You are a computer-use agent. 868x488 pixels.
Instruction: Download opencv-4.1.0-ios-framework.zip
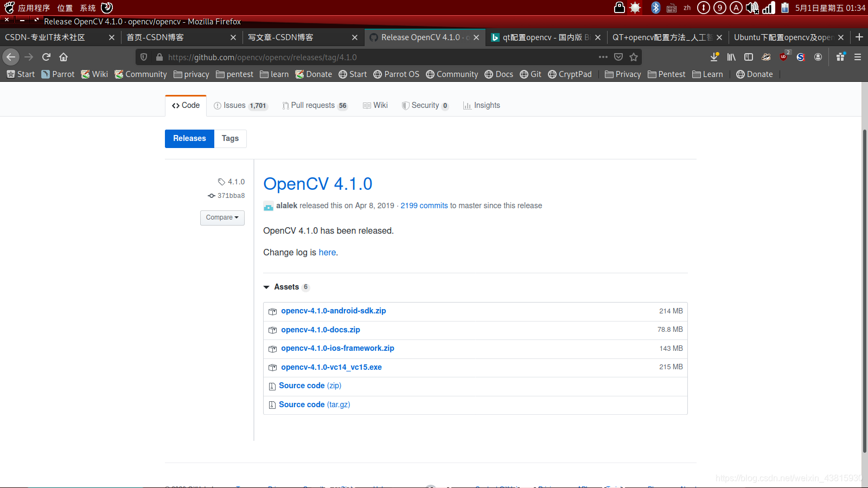click(x=337, y=348)
